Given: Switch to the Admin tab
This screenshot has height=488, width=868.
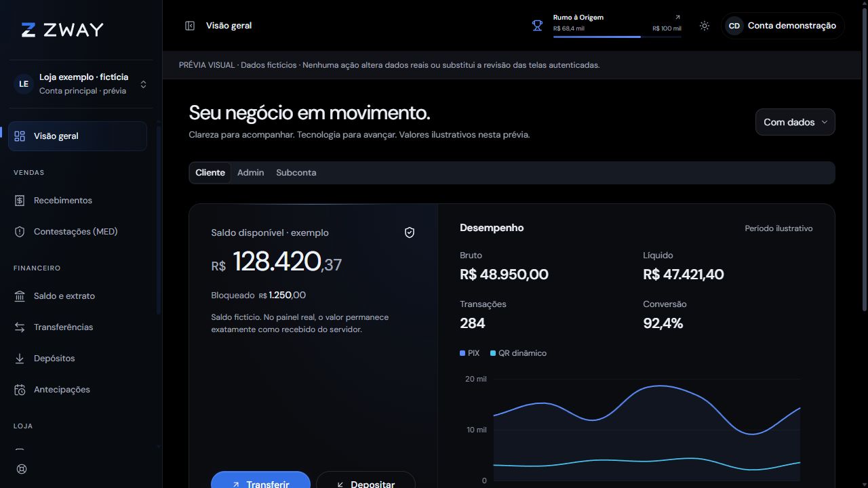Looking at the screenshot, I should (250, 173).
